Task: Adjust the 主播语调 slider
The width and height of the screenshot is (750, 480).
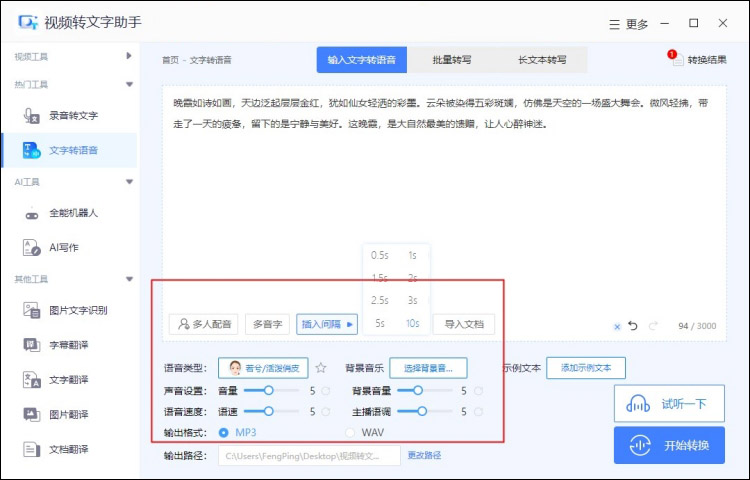Action: click(424, 411)
